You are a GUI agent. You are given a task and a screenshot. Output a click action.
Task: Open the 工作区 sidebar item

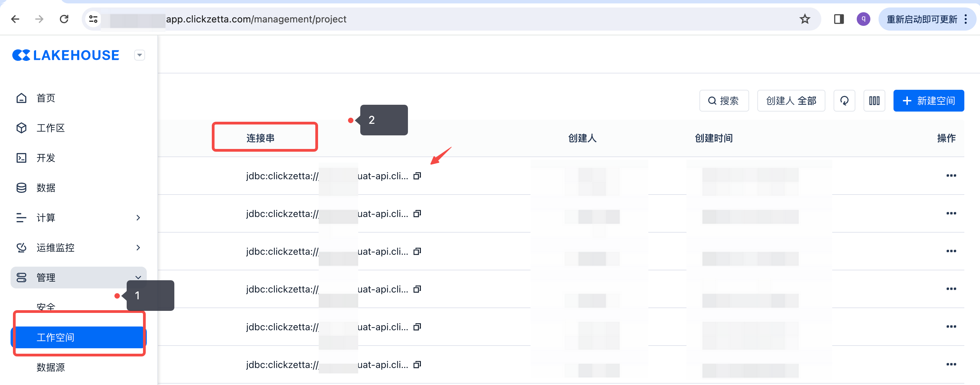pos(51,128)
